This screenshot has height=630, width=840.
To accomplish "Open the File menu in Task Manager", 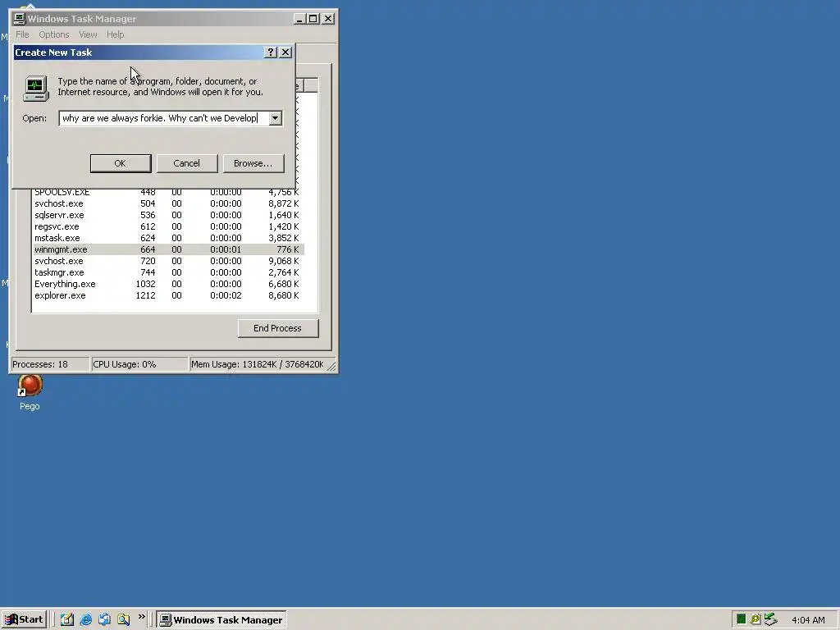I will coord(22,34).
